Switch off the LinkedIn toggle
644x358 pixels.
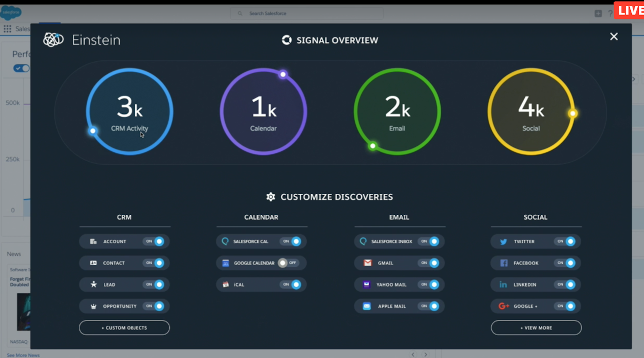tap(565, 284)
